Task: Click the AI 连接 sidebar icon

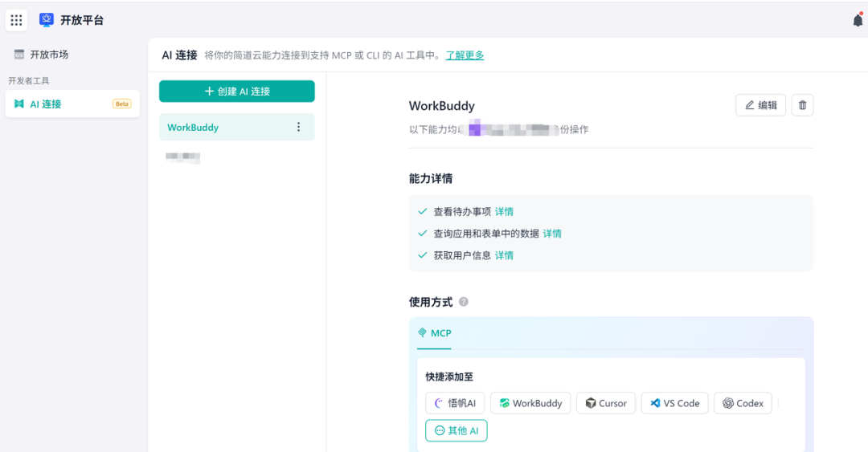Action: point(19,104)
